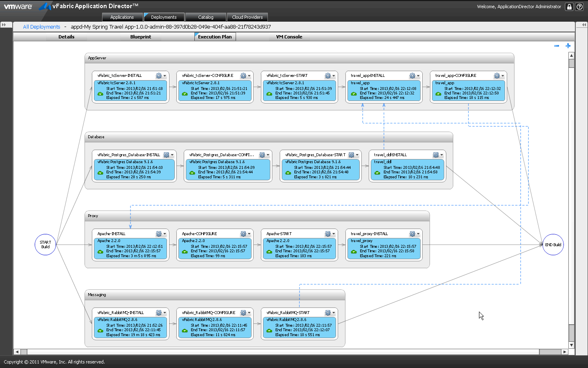Viewport: 588px width, 368px height.
Task: Click the END Build node
Action: (553, 245)
